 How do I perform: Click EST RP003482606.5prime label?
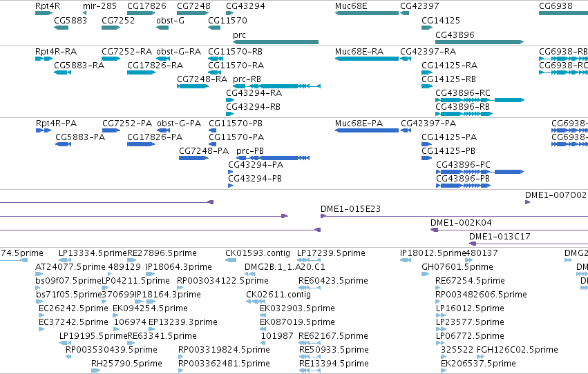pyautogui.click(x=481, y=295)
